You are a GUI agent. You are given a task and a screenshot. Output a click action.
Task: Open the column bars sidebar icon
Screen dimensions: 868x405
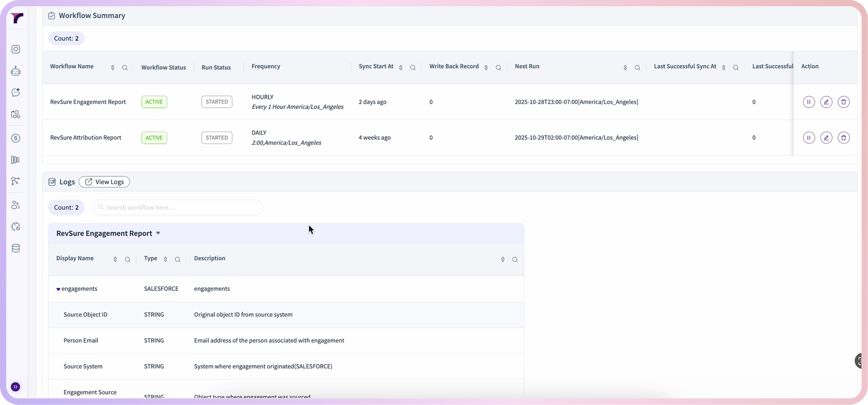click(x=16, y=160)
